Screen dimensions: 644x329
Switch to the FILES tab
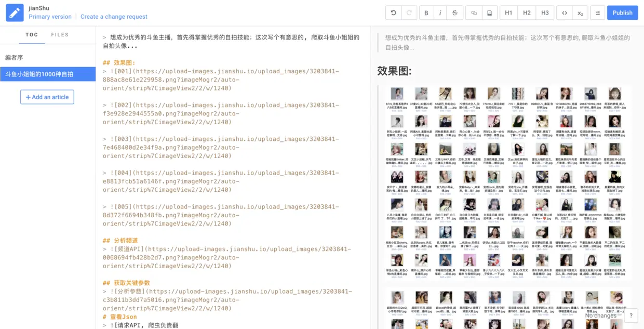tap(60, 35)
